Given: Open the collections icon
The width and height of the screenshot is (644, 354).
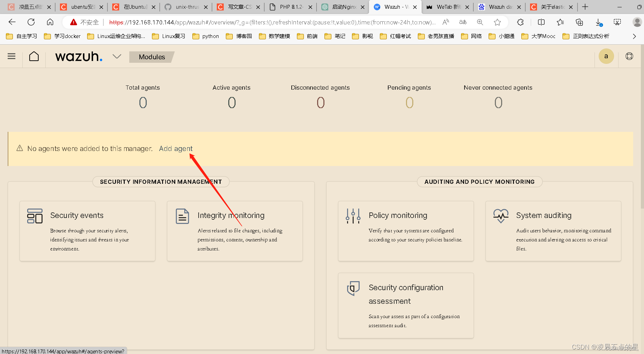Looking at the screenshot, I should pos(579,22).
